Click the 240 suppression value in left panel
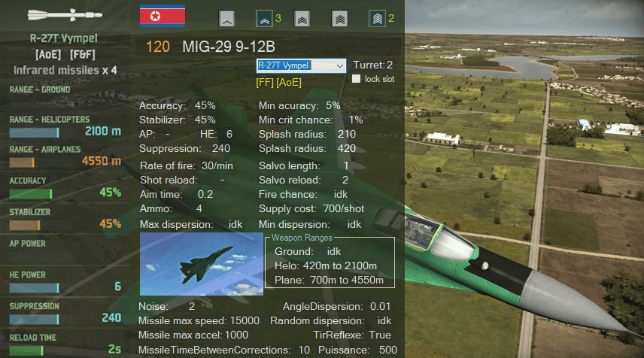Viewport: 644px width, 358px height. tap(111, 318)
